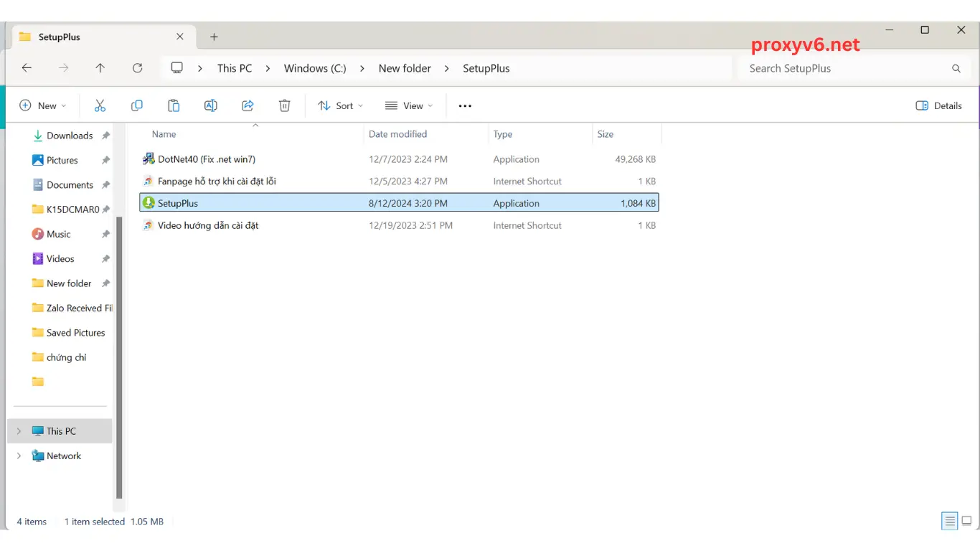Select the SetupPlus window tab
Screen dimensions: 980x551
pos(102,37)
